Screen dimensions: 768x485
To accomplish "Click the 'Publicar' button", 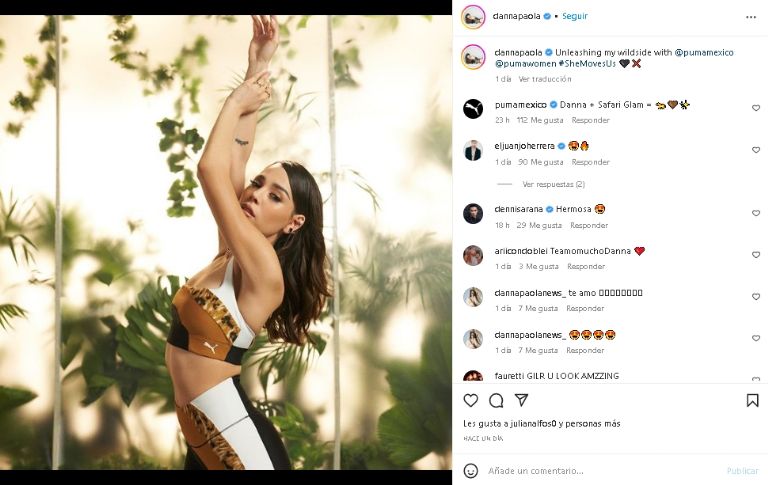I will 742,470.
